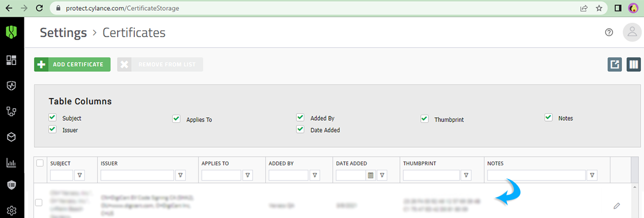Image resolution: width=644 pixels, height=218 pixels.
Task: Open the Added By filter dropdown
Action: click(315, 175)
